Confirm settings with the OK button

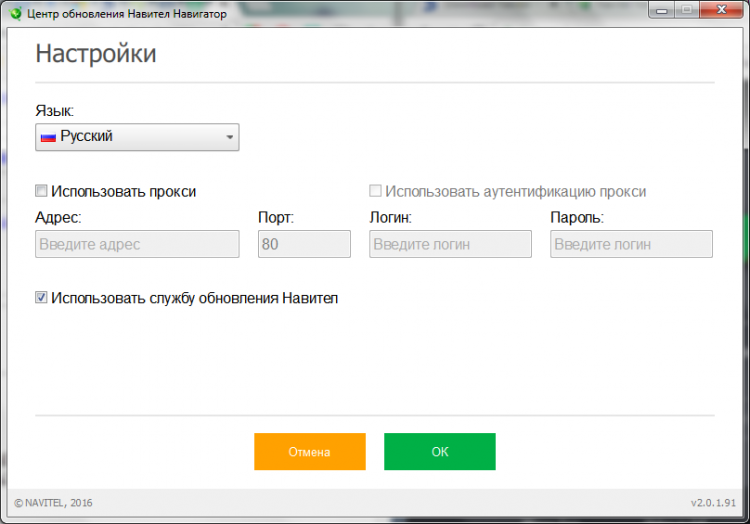[x=440, y=452]
